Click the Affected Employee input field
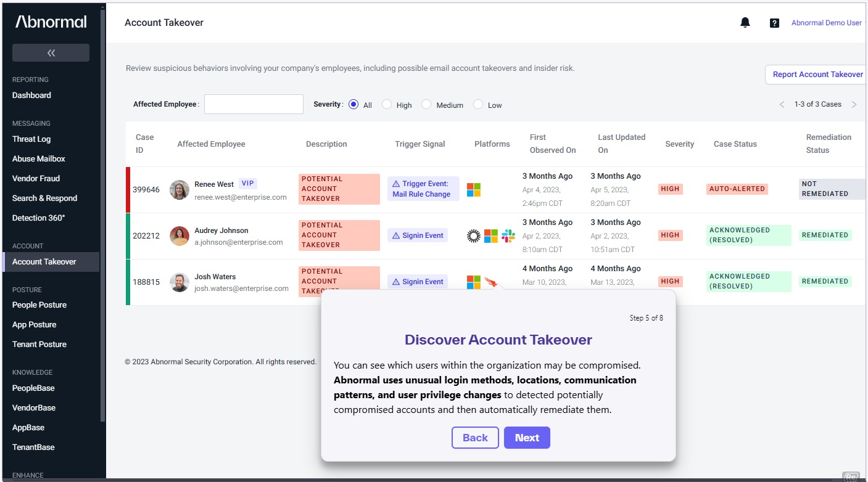Viewport: 868px width, 482px height. (254, 104)
